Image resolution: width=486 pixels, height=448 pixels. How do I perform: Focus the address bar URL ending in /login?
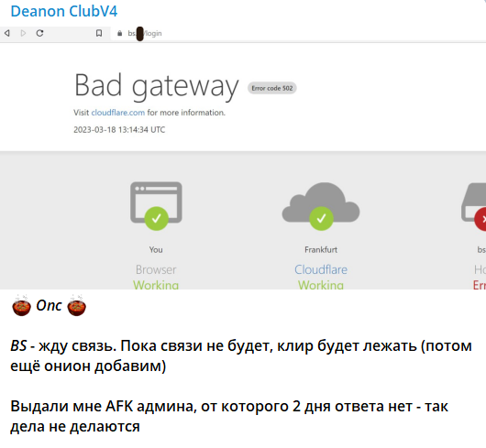tap(145, 33)
